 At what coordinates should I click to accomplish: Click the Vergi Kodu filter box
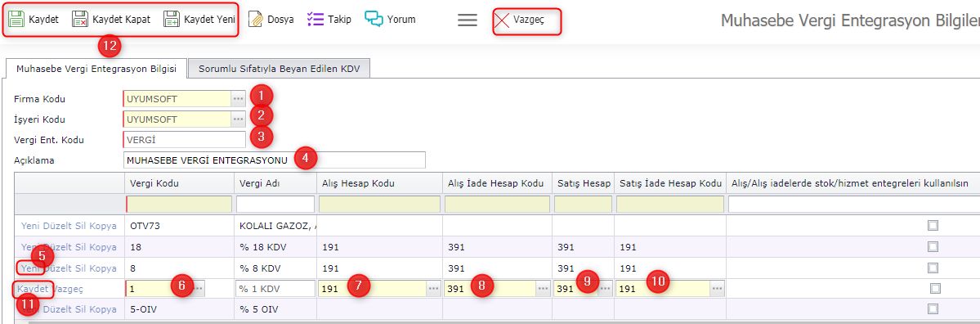[179, 204]
